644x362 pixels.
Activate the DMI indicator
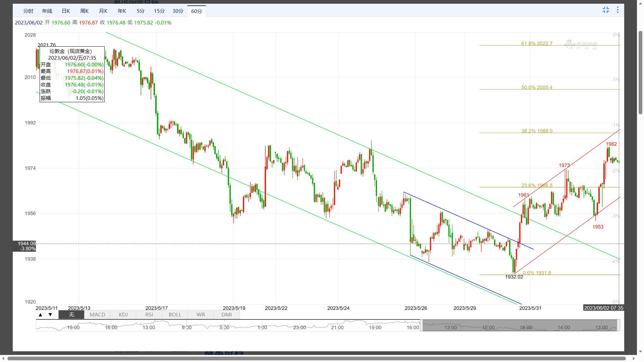(x=226, y=315)
